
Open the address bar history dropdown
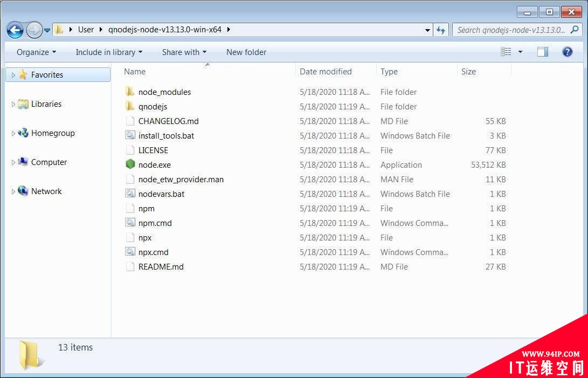(x=427, y=30)
